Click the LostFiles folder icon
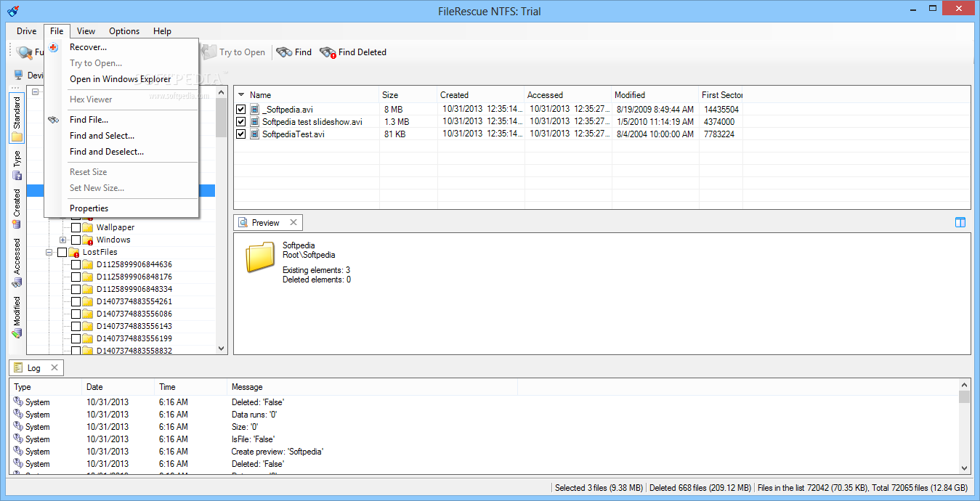This screenshot has width=980, height=501. pyautogui.click(x=73, y=252)
